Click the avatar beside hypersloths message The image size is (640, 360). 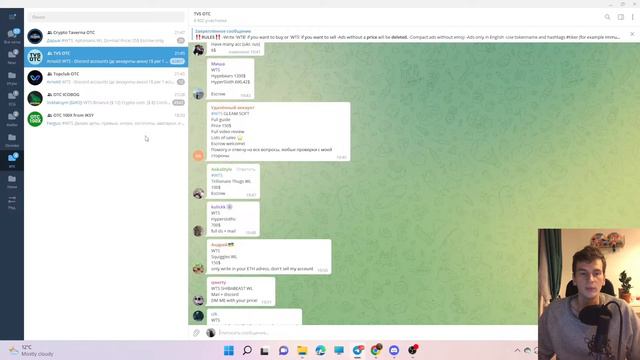tap(199, 231)
